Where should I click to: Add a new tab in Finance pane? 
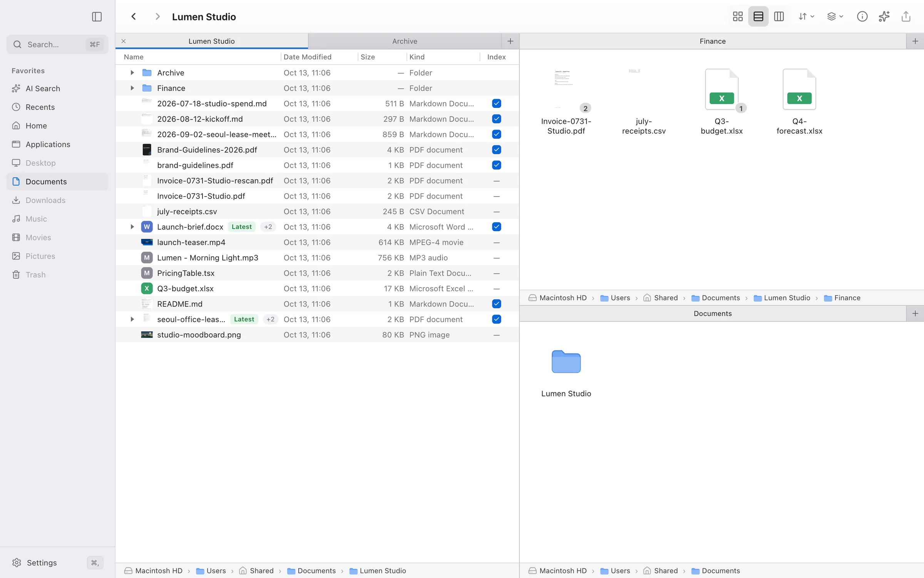(915, 41)
